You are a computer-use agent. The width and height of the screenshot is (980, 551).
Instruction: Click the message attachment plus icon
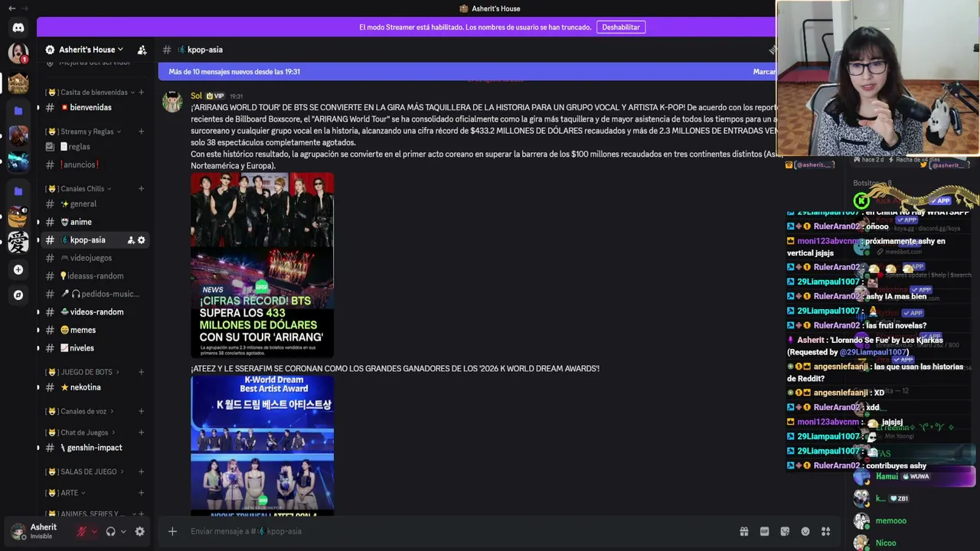point(172,531)
